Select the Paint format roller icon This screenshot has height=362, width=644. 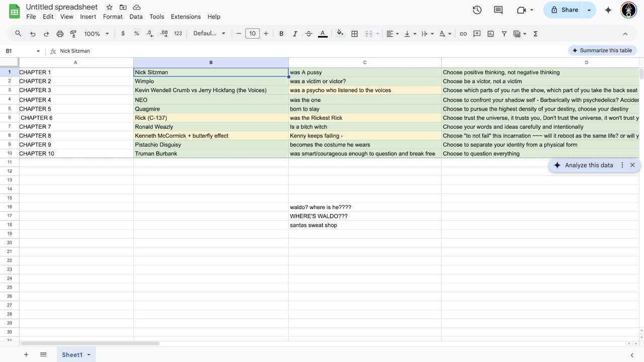[x=73, y=34]
